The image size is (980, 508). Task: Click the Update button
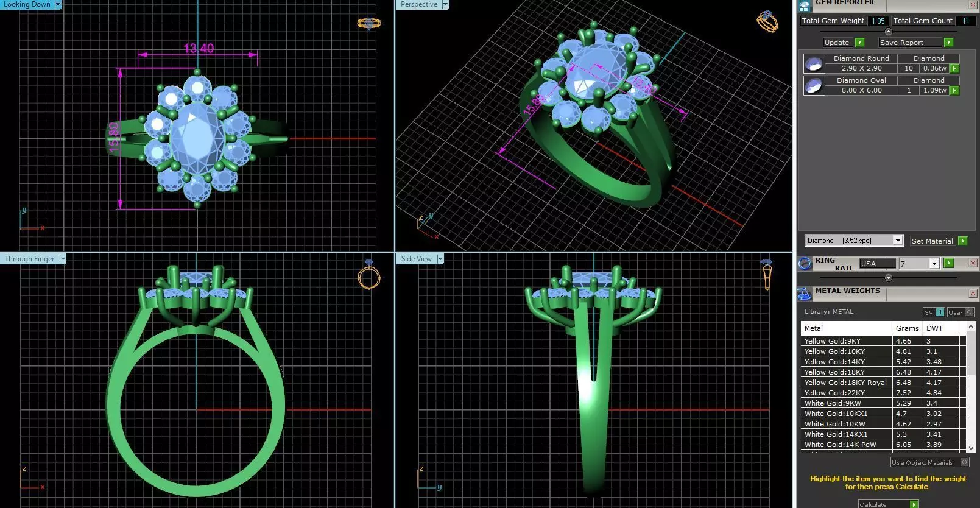(837, 43)
